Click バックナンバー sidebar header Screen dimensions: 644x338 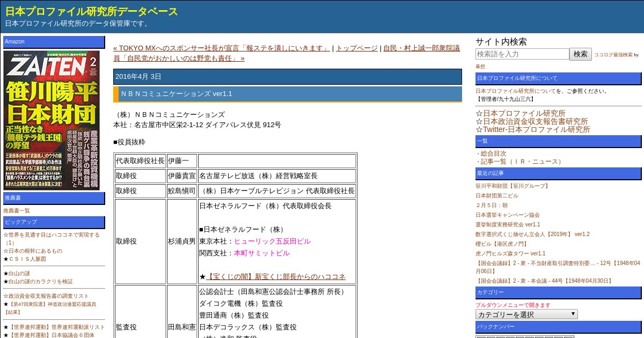558,327
